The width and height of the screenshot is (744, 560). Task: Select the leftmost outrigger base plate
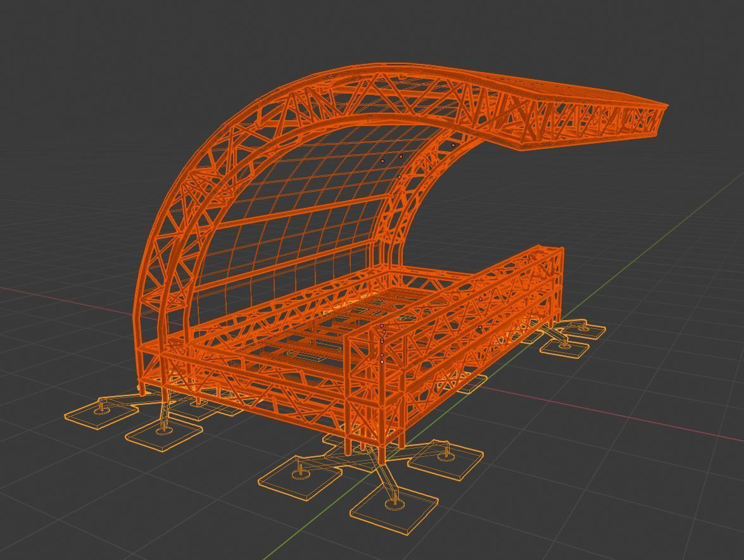coord(101,412)
